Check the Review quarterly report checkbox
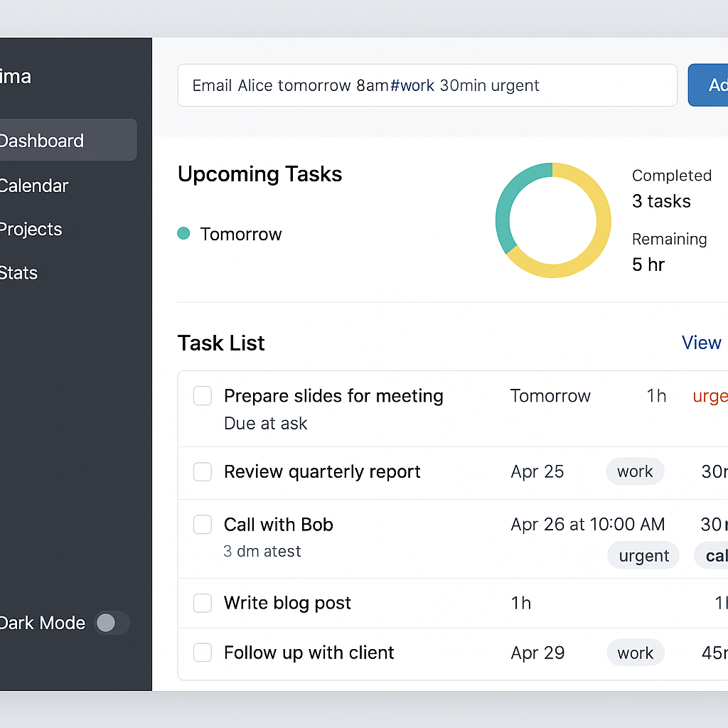Image resolution: width=728 pixels, height=728 pixels. coord(203,471)
